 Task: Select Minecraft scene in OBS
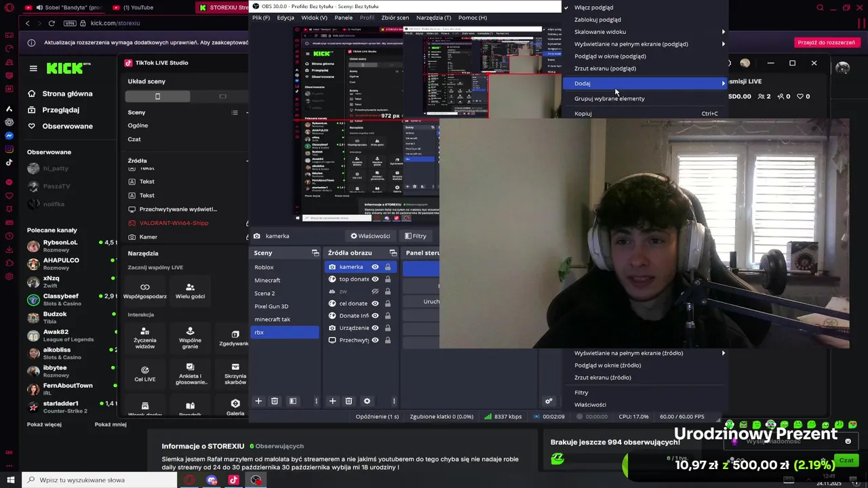[x=284, y=281]
